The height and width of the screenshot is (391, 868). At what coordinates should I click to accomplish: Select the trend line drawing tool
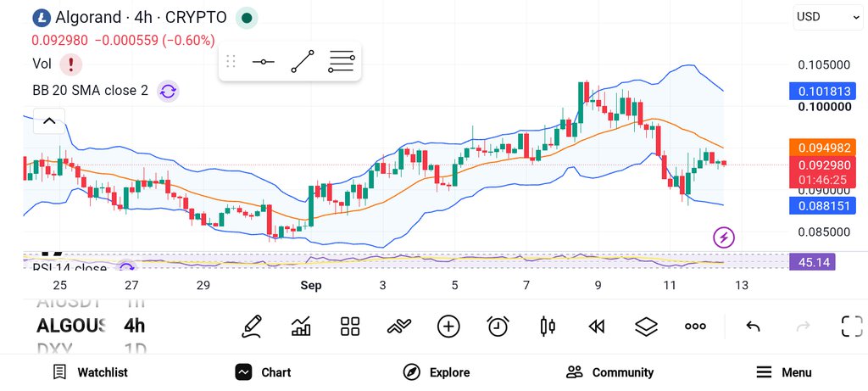(303, 61)
